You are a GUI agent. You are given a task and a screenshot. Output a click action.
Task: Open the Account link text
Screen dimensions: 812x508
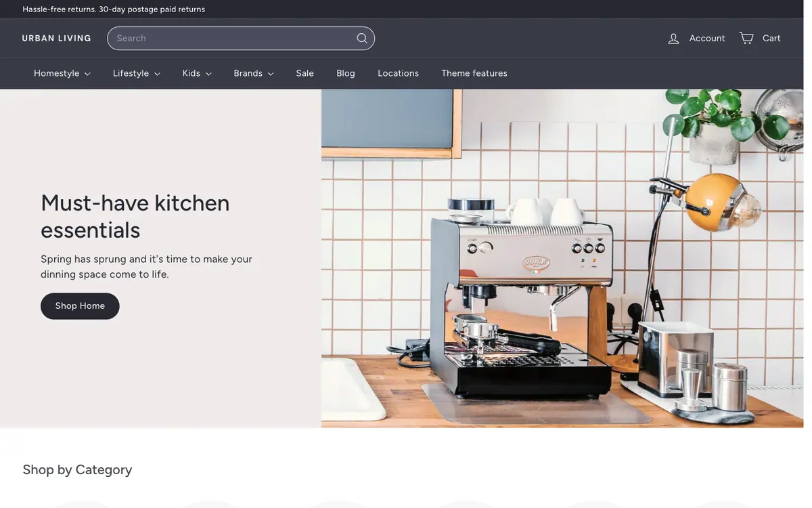click(x=707, y=39)
